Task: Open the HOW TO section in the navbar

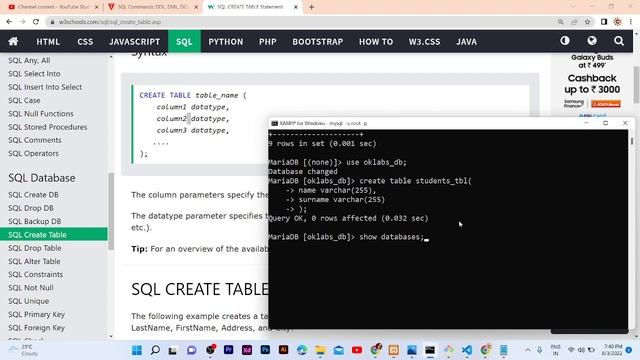Action: point(376,42)
